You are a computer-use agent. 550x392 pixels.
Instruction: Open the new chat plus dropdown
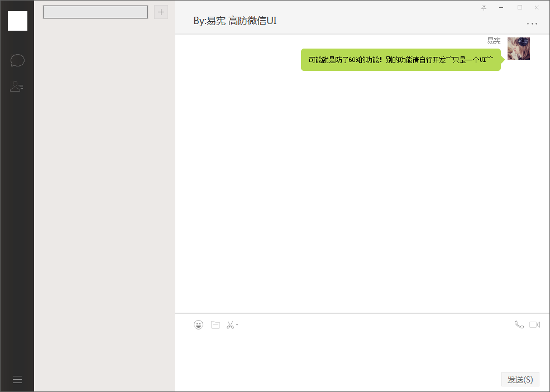pyautogui.click(x=161, y=12)
